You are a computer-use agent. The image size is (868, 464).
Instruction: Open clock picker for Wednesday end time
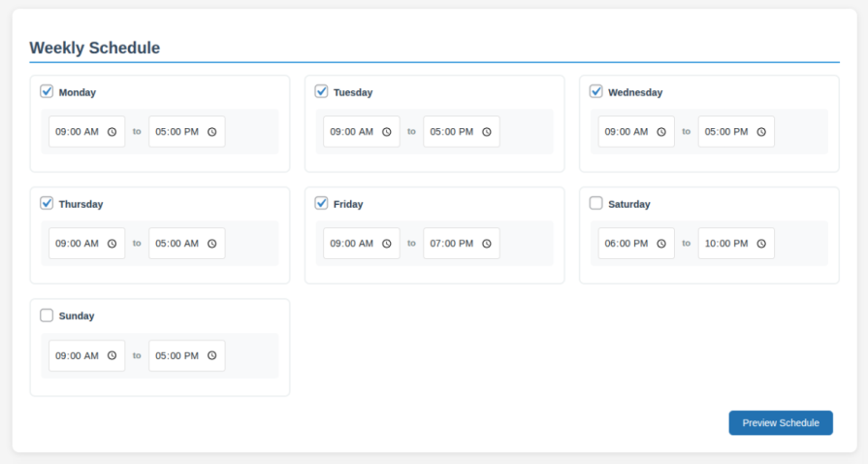pyautogui.click(x=761, y=132)
